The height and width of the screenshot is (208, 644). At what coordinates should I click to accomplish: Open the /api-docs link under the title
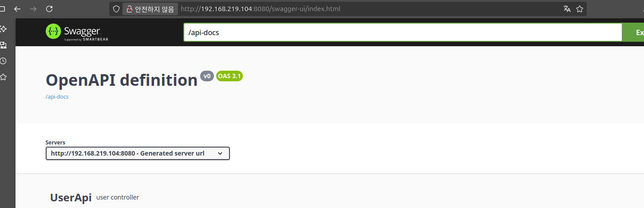click(x=57, y=96)
